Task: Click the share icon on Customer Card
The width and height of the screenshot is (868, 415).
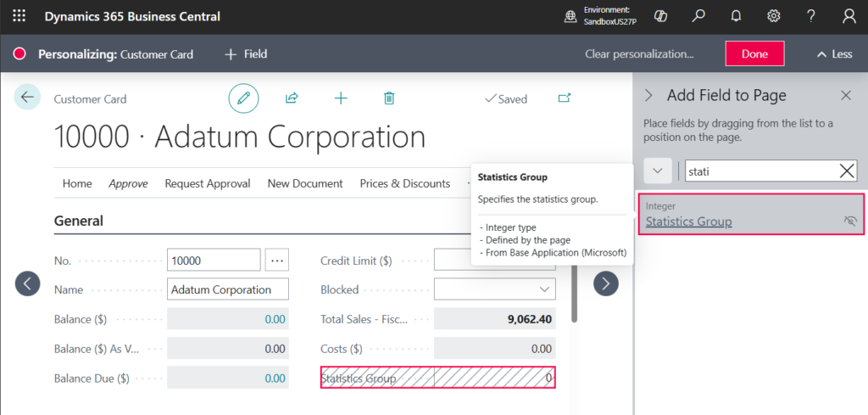Action: click(x=292, y=98)
